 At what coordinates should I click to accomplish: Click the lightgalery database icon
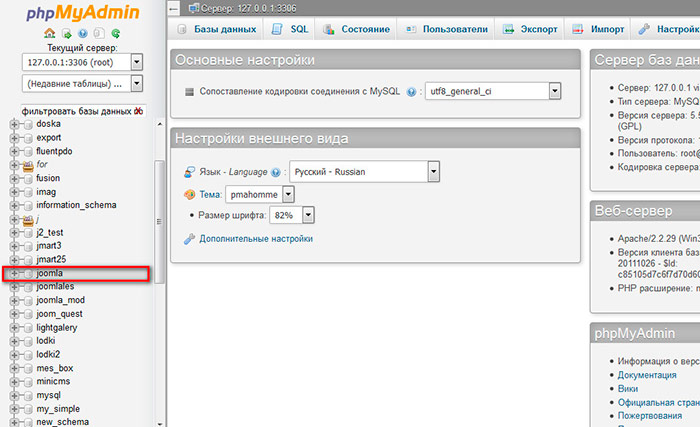28,328
